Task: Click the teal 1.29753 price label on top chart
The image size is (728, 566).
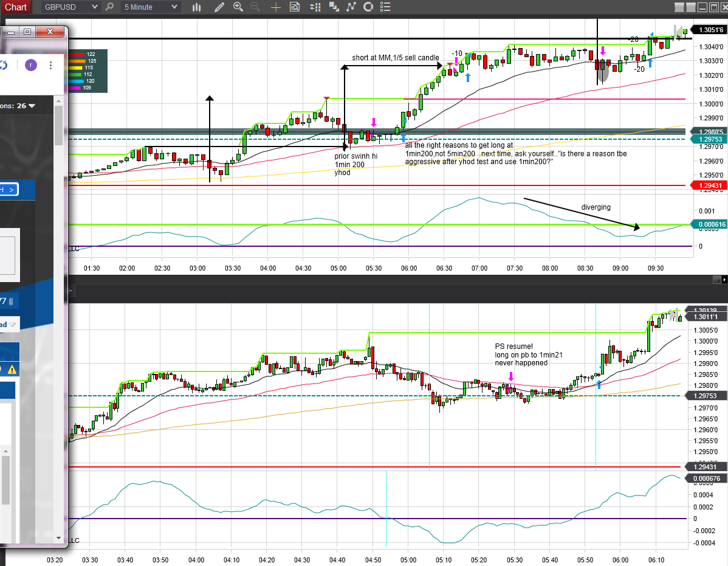Action: (x=709, y=139)
